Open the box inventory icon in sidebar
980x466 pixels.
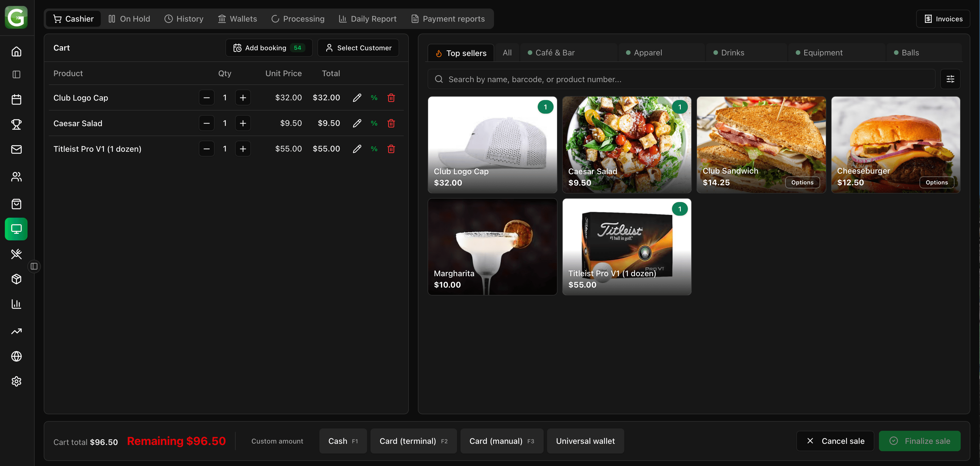16,279
